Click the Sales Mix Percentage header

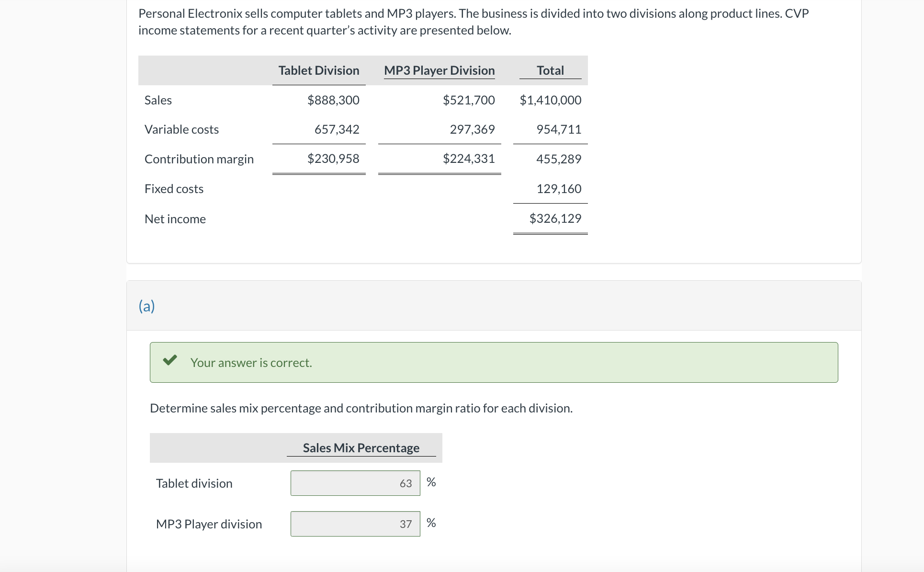(361, 448)
